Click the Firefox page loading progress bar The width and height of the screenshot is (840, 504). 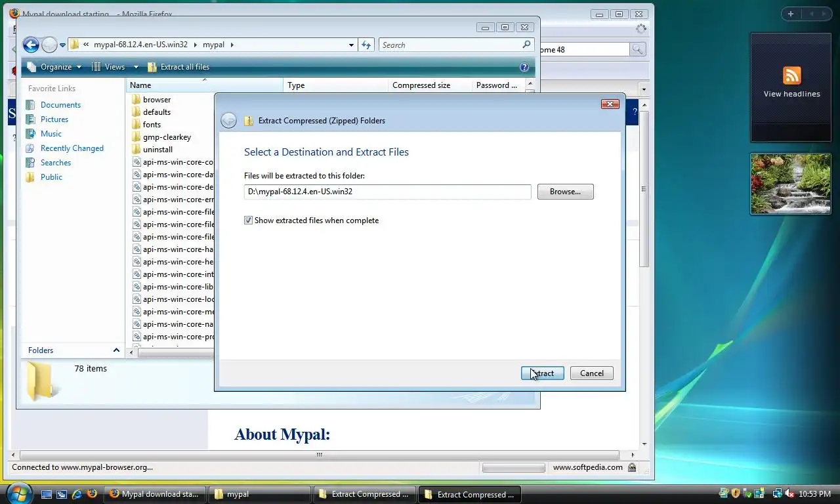[x=513, y=468]
